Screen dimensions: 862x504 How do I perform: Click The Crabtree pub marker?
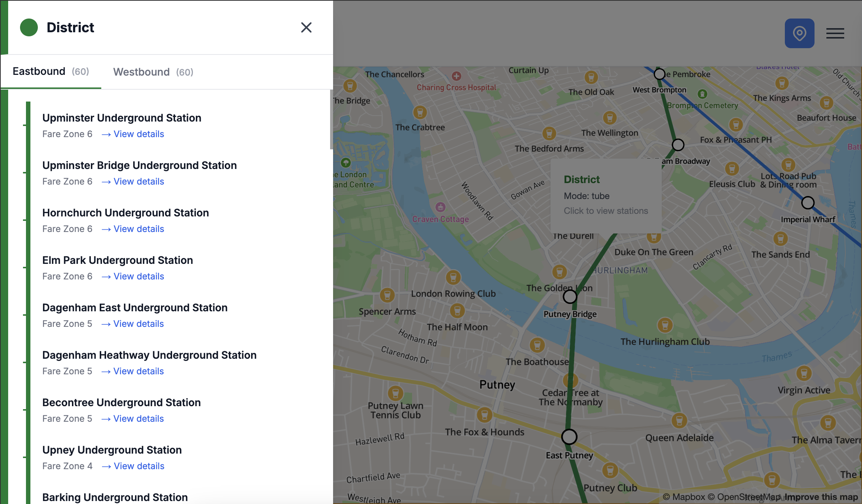coord(420,112)
